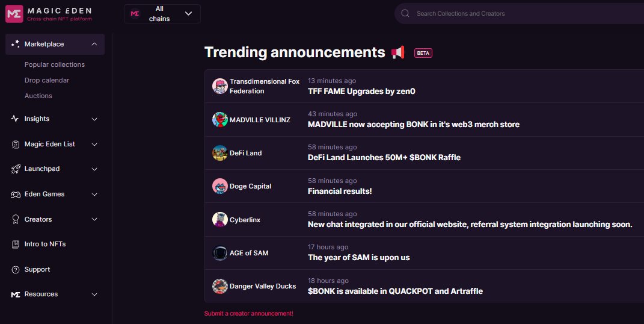Image resolution: width=644 pixels, height=324 pixels.
Task: Open Auctions submenu item
Action: click(x=38, y=96)
